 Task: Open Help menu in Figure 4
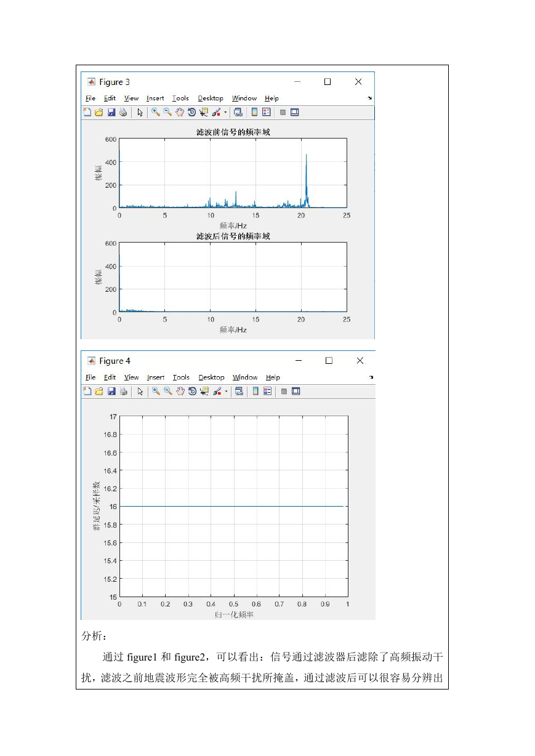click(x=273, y=377)
